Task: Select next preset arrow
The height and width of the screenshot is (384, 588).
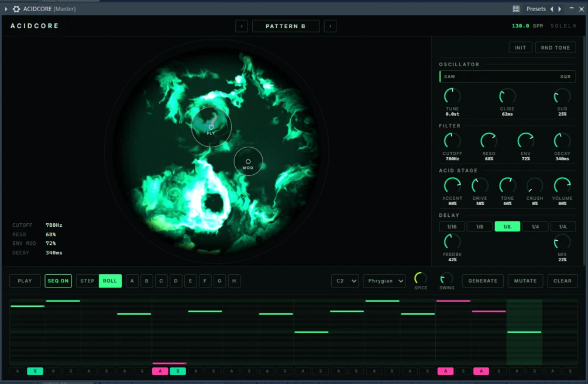Action: [560, 9]
